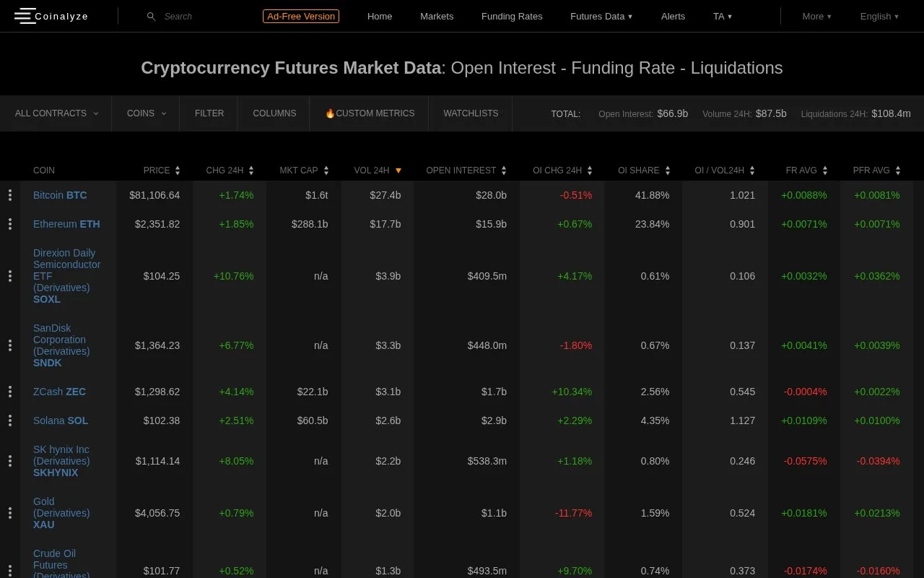The image size is (924, 578).
Task: Open the Futures Data dropdown menu
Action: click(601, 16)
